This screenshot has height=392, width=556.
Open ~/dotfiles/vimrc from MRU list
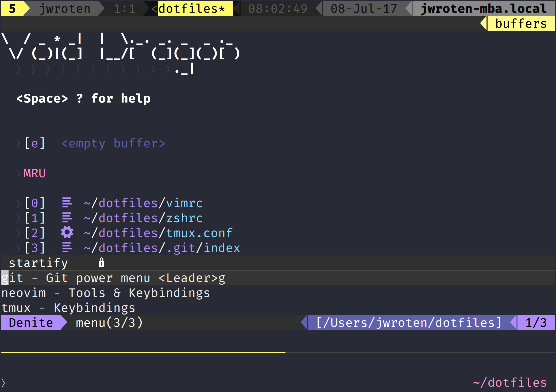[143, 203]
